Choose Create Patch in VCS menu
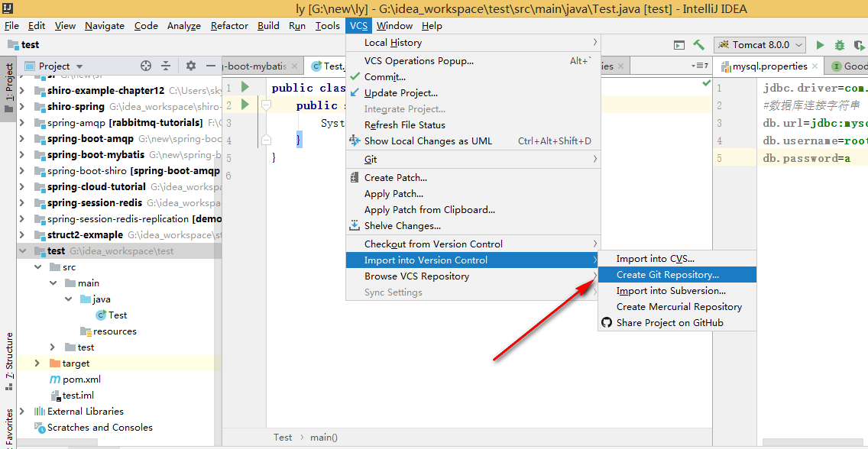The height and width of the screenshot is (449, 868). pyautogui.click(x=473, y=177)
